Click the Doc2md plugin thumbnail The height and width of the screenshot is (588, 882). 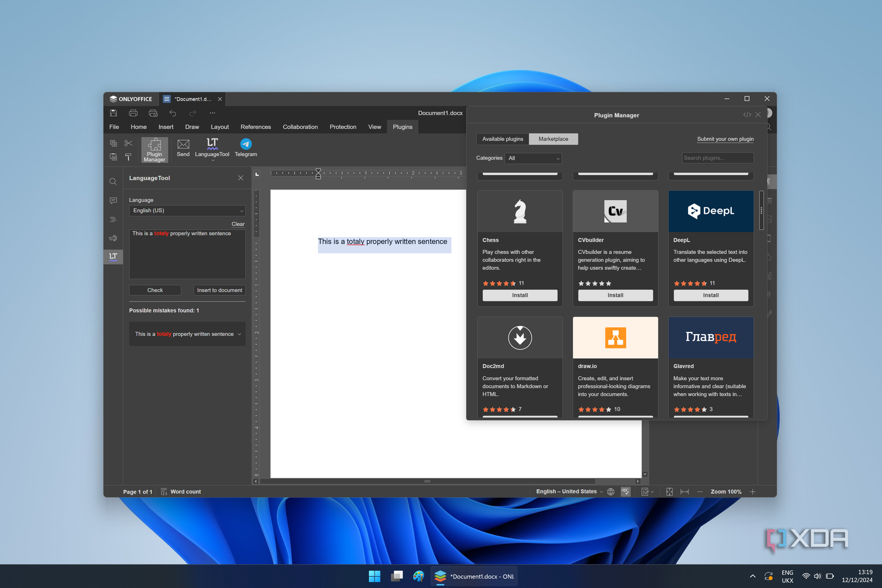pos(520,338)
